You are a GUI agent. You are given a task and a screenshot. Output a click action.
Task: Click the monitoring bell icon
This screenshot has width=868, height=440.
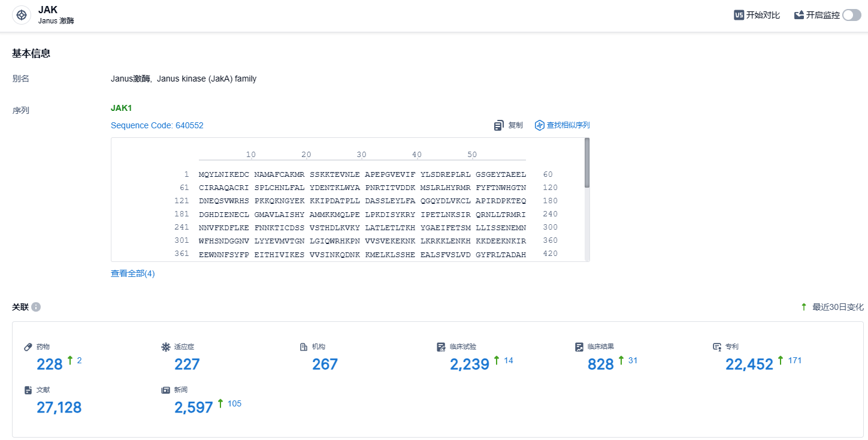coord(799,15)
